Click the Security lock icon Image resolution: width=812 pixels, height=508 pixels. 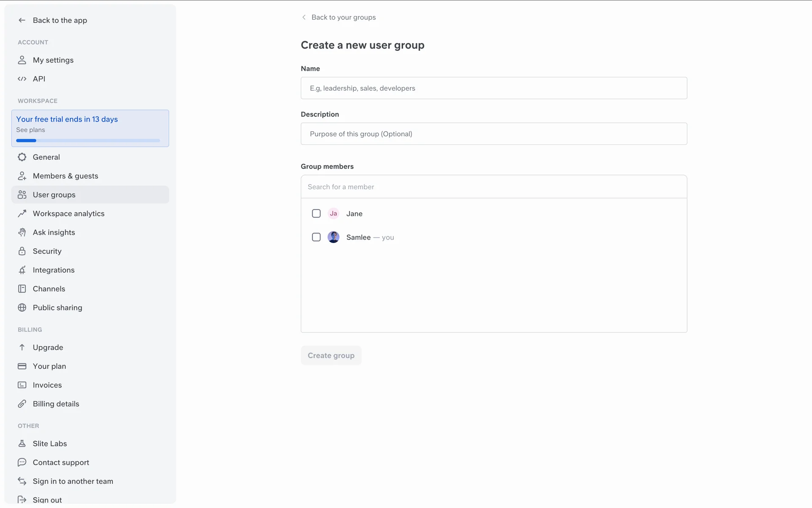[22, 251]
